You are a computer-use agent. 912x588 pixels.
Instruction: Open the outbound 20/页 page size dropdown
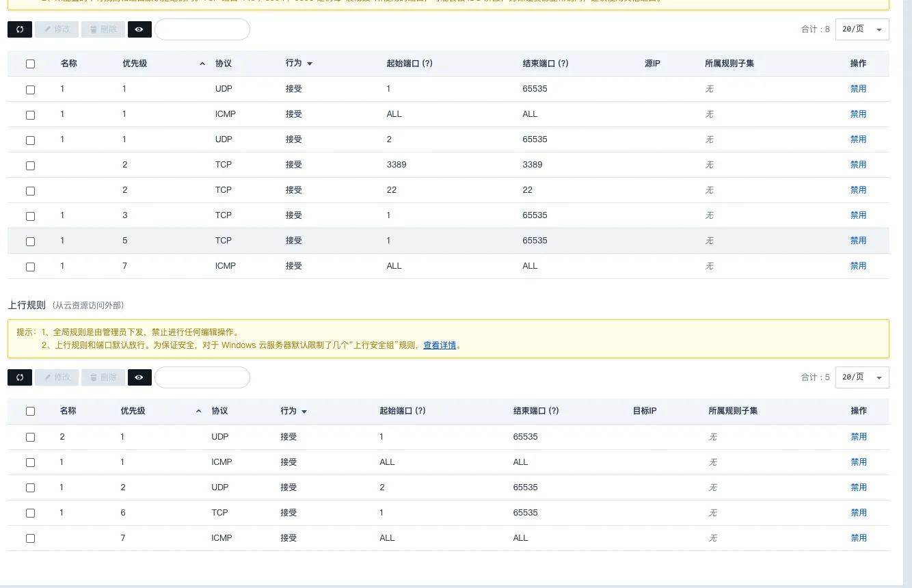[862, 377]
